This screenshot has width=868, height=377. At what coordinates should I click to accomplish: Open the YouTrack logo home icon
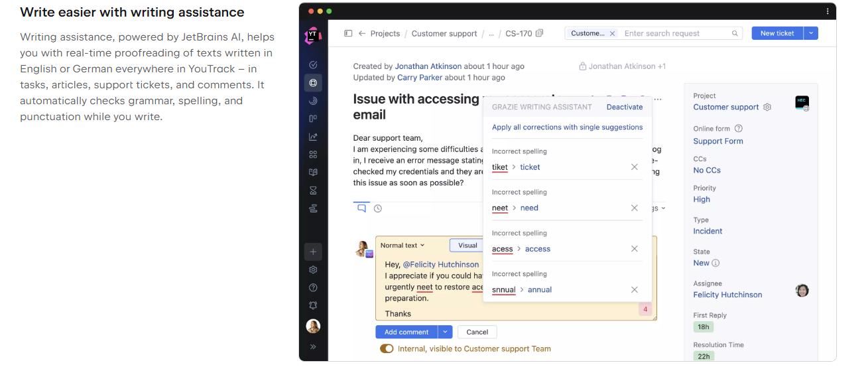coord(313,36)
